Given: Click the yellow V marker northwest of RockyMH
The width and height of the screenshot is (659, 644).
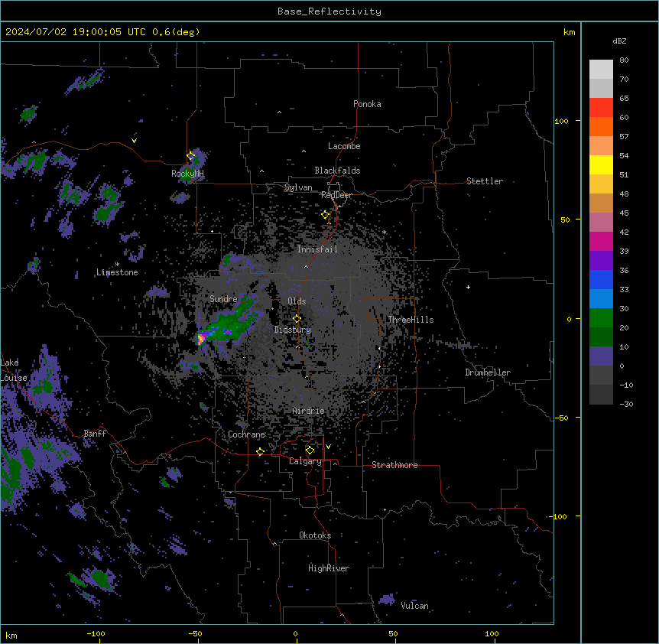Looking at the screenshot, I should click(x=134, y=141).
